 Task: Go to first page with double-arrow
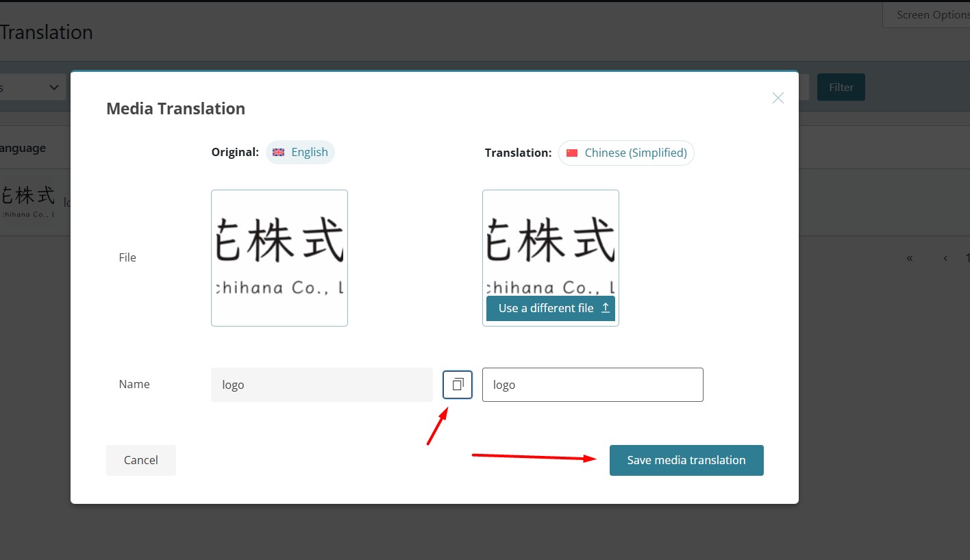[x=910, y=258]
